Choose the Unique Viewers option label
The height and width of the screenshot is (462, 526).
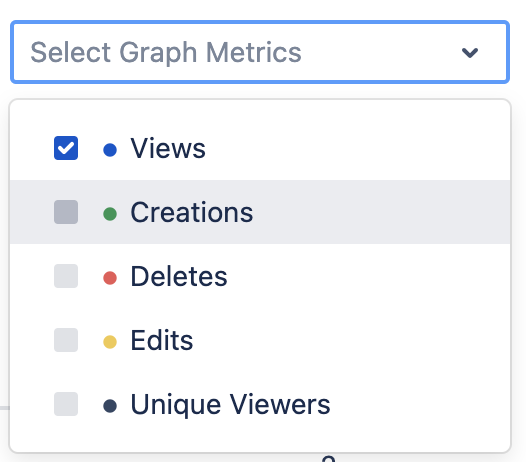[230, 404]
